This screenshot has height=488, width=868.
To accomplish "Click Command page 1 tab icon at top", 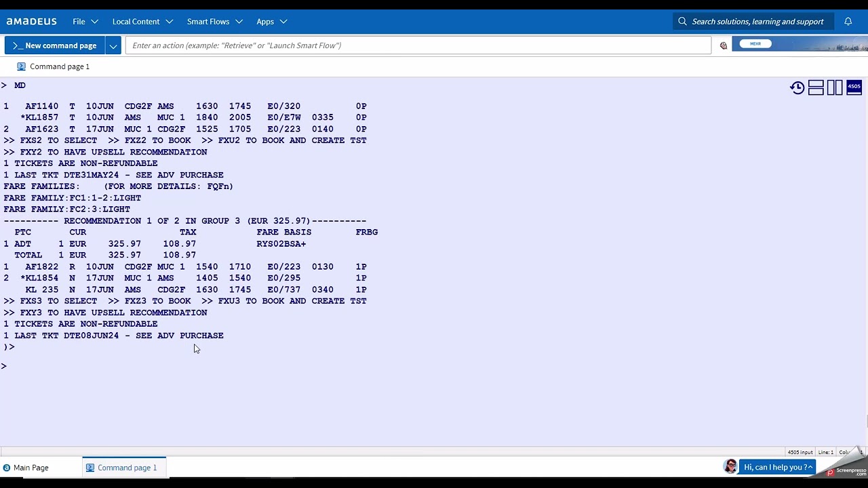I will point(21,66).
